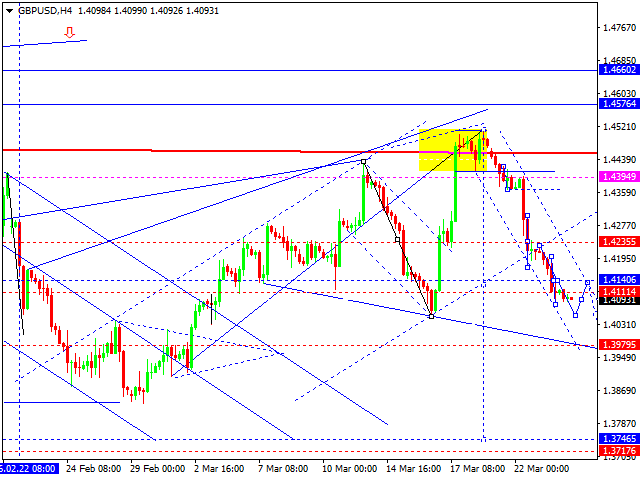This screenshot has height=480, width=640.
Task: Select the 17 Mar 08:00 time label
Action: tap(478, 469)
